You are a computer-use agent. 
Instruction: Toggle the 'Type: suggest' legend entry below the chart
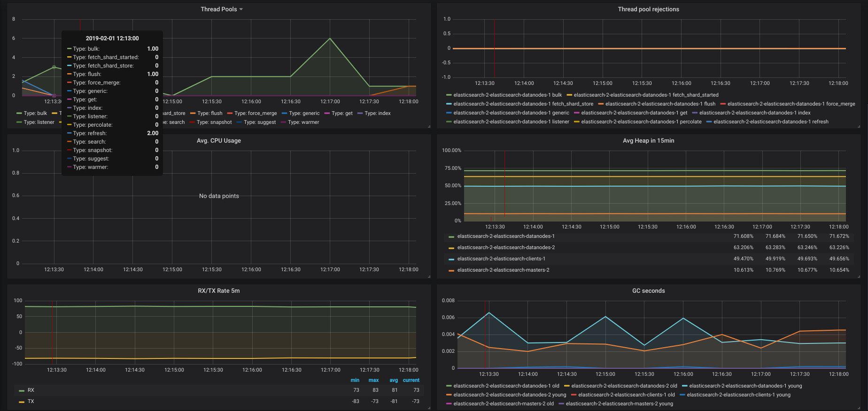point(260,122)
